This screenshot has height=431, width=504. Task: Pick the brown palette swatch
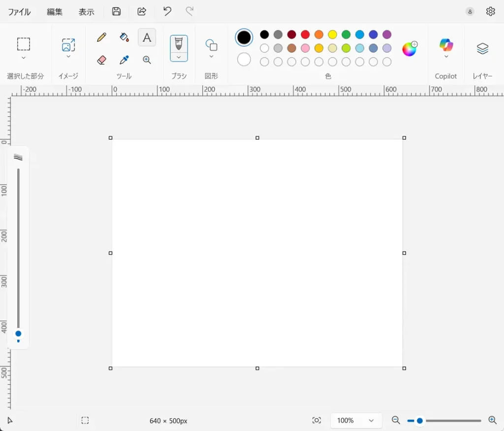(x=291, y=48)
